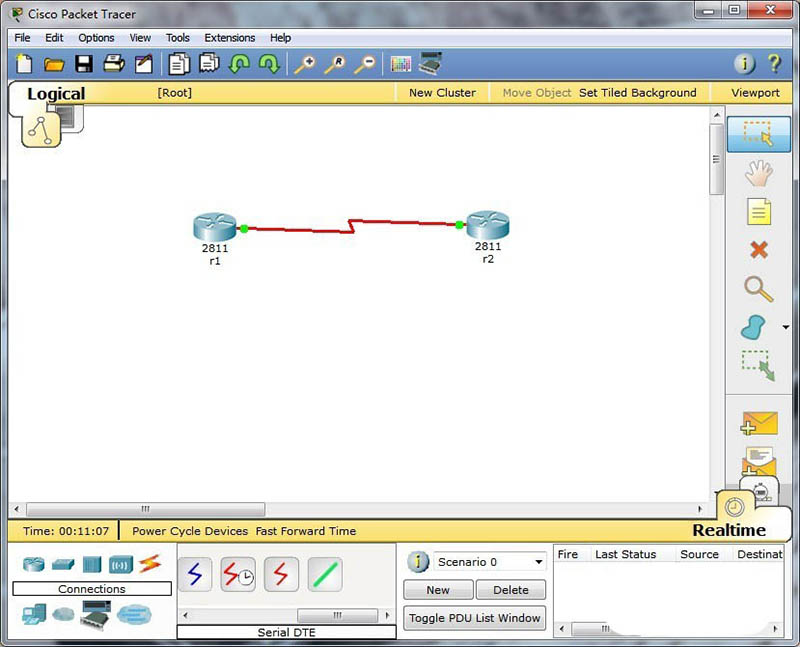Select the Place Note tool

(x=759, y=212)
